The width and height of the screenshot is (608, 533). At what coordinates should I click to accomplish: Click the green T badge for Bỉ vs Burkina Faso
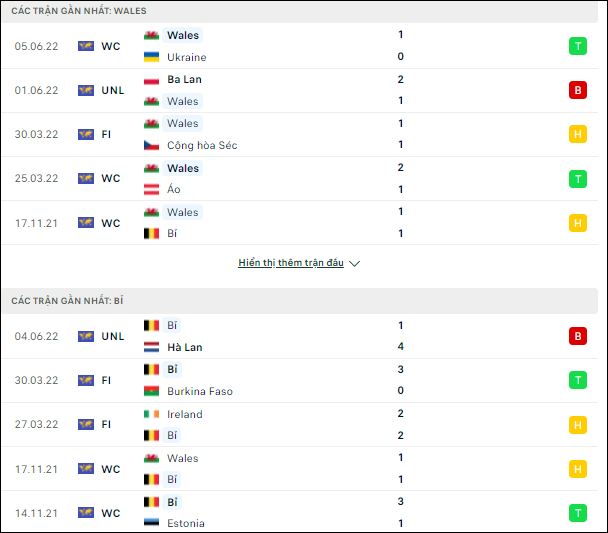pyautogui.click(x=577, y=380)
